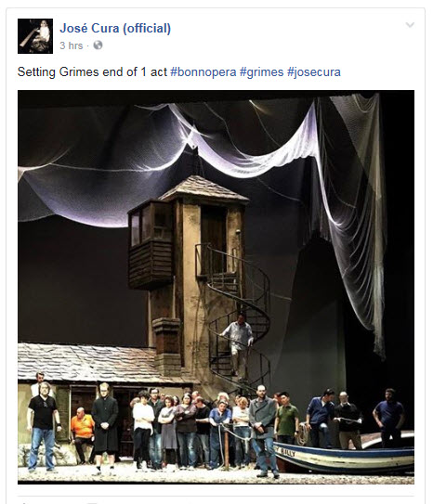Image resolution: width=433 pixels, height=504 pixels.
Task: Open the stage rehearsal photo
Action: (x=216, y=287)
